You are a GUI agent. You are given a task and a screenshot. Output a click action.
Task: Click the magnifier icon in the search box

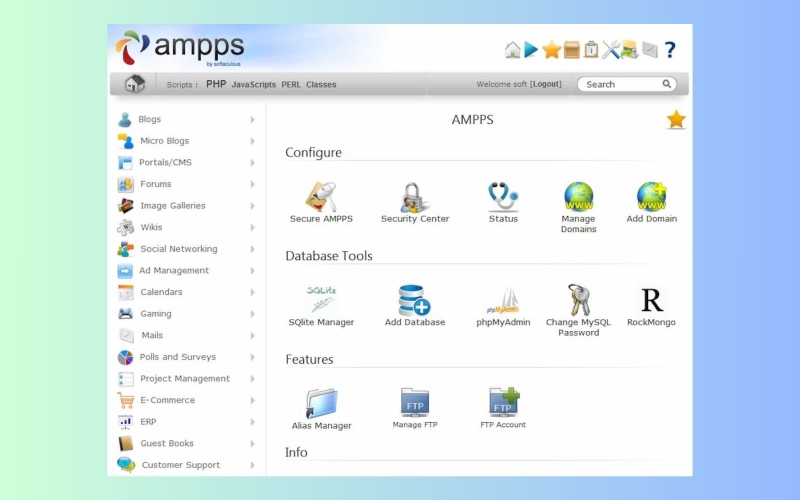(666, 84)
